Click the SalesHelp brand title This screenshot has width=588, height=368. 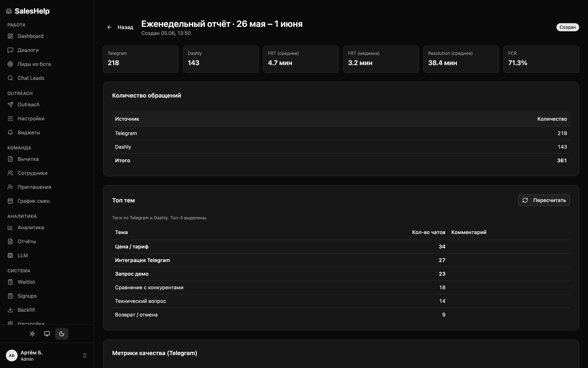point(32,11)
